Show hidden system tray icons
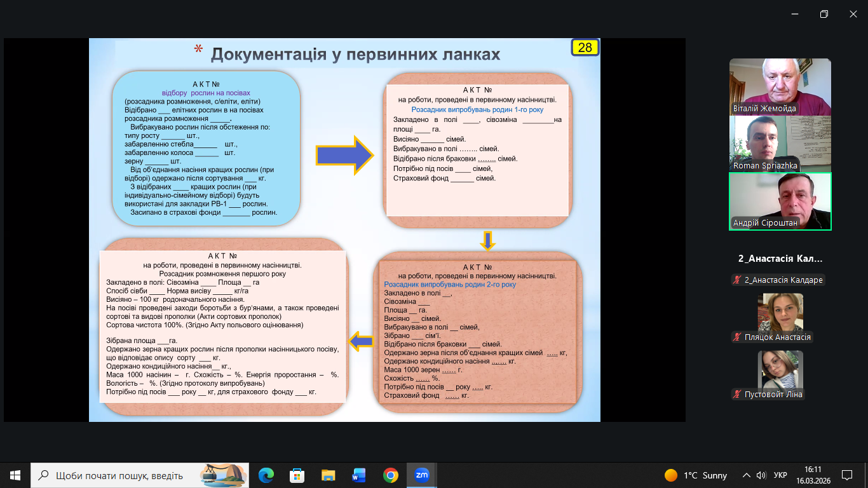Screen dimensions: 868x488 [746, 475]
